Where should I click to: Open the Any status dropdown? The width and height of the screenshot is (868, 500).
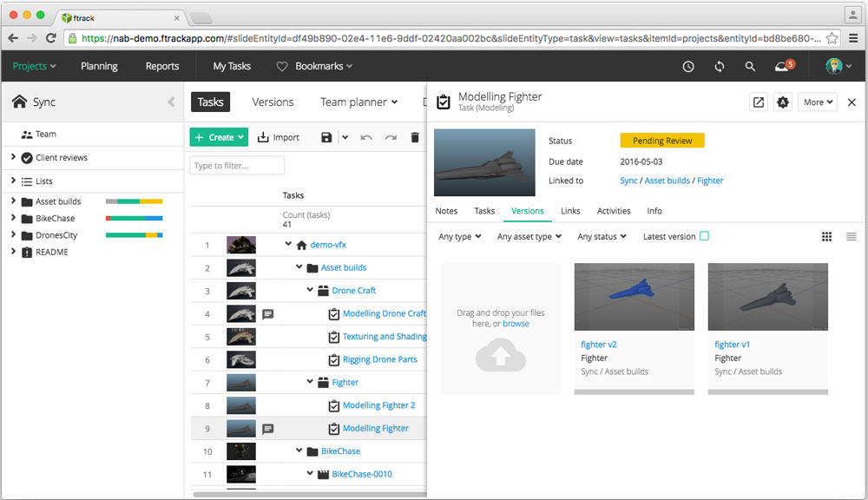tap(602, 236)
